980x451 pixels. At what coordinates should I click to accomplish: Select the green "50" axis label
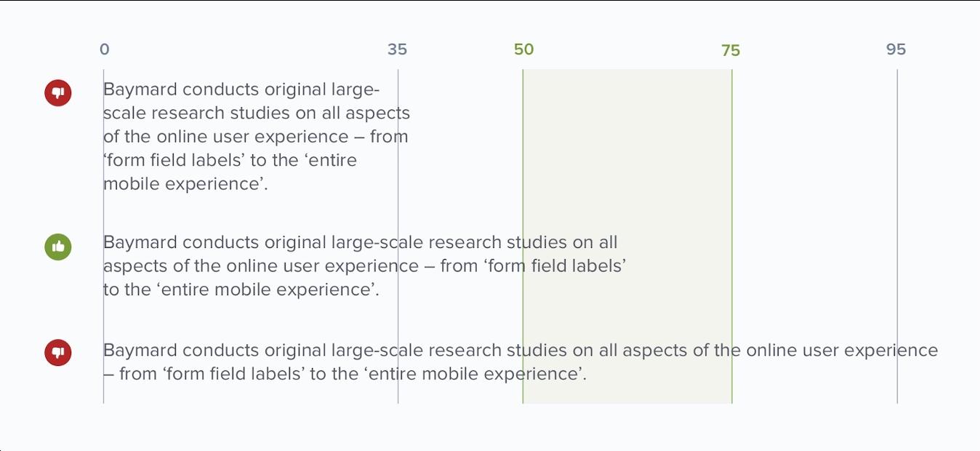click(523, 49)
